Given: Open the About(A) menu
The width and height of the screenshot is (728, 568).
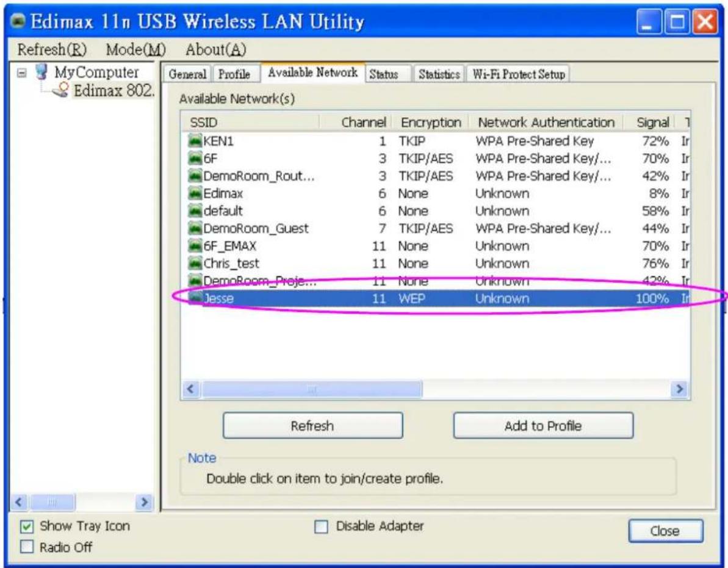Looking at the screenshot, I should 216,49.
